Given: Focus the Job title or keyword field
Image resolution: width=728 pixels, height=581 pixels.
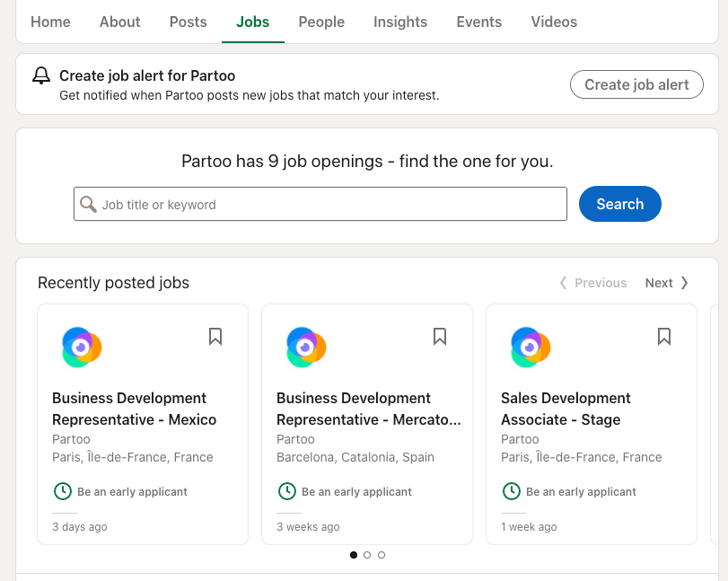Looking at the screenshot, I should point(320,204).
